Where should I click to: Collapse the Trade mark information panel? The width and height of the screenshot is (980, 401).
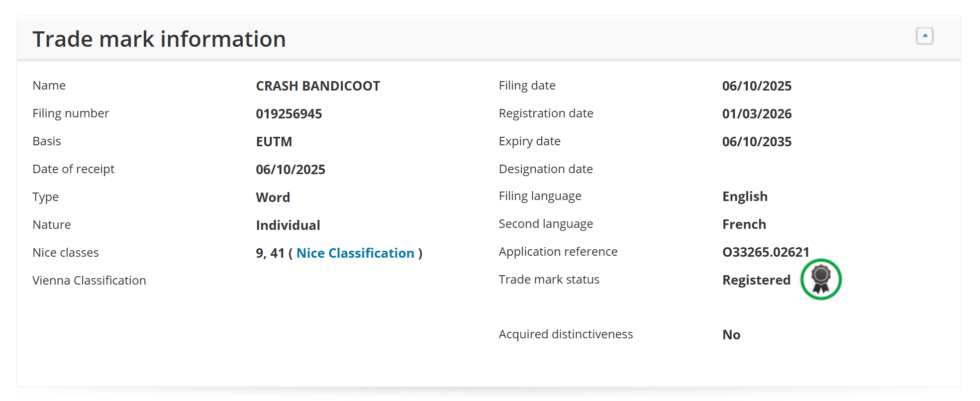pos(924,36)
